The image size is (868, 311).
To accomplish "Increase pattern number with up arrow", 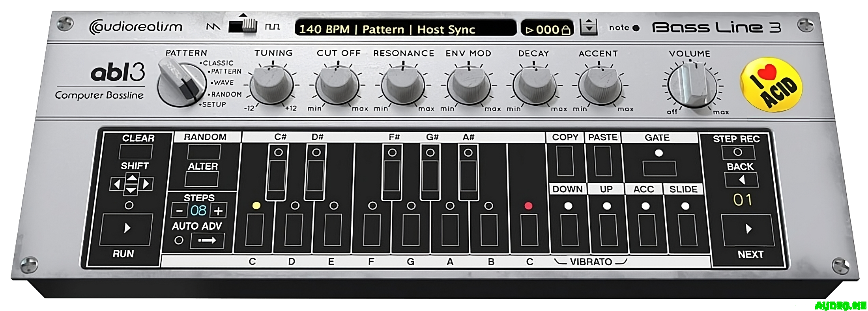I will (x=589, y=23).
